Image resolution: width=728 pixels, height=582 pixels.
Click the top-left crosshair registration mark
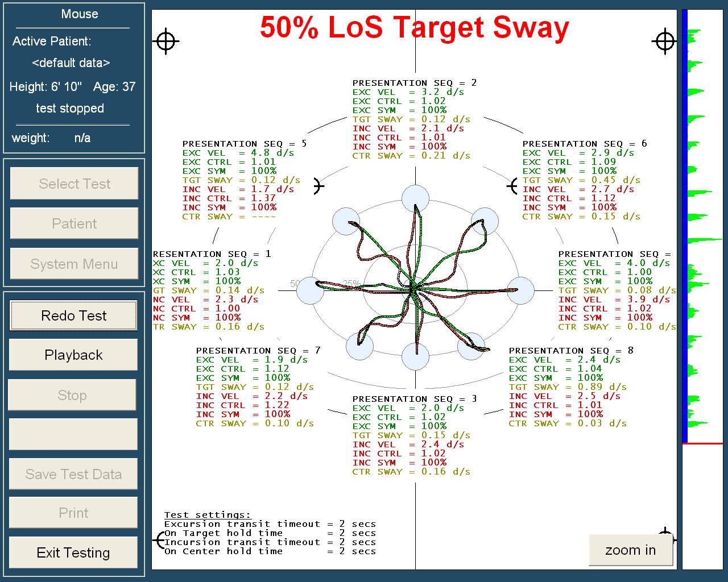[x=166, y=41]
